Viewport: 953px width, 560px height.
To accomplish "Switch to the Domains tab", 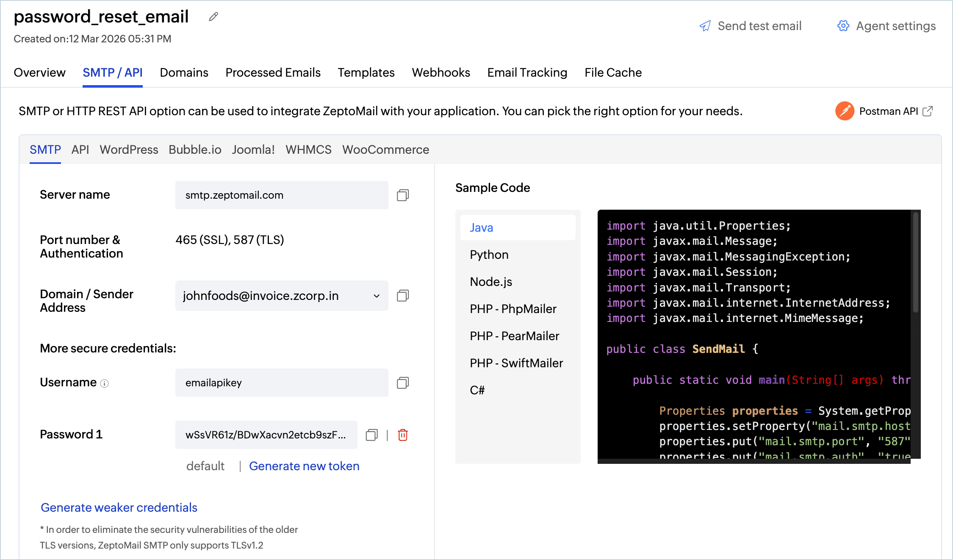I will click(x=184, y=72).
